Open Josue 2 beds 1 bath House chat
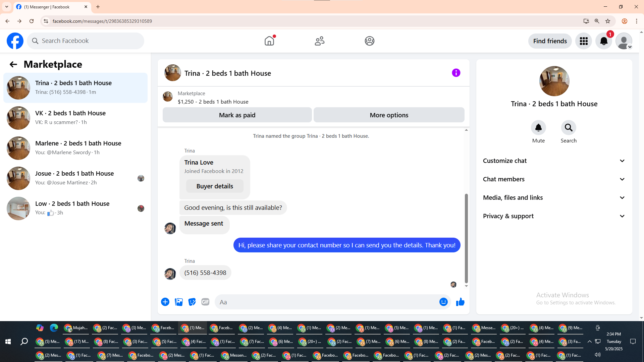This screenshot has width=644, height=362. [75, 178]
